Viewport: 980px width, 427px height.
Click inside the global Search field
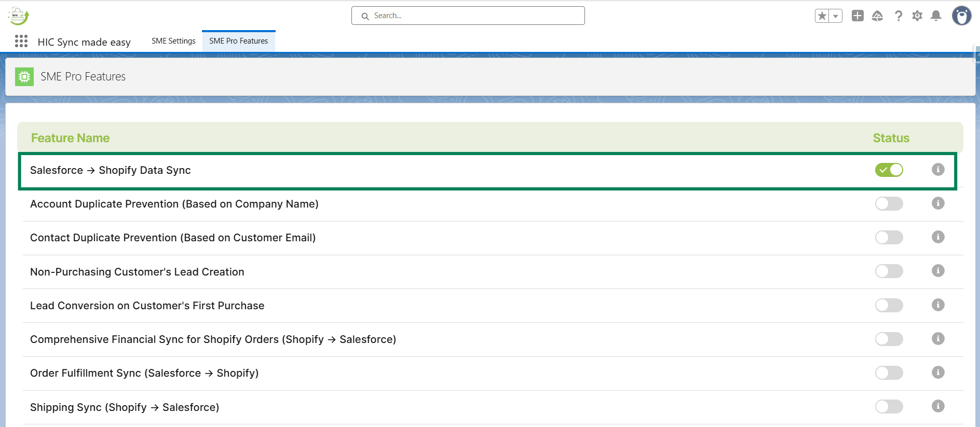(x=468, y=16)
